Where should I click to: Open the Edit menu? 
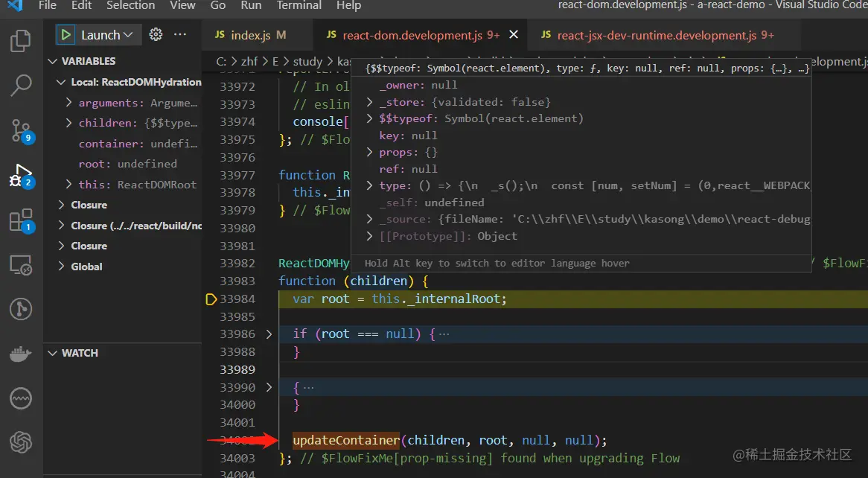[x=81, y=5]
